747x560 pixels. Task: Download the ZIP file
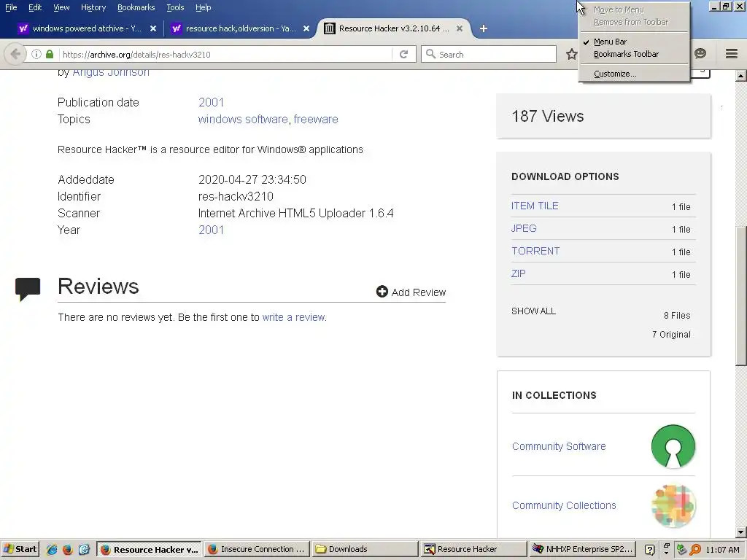pos(519,274)
